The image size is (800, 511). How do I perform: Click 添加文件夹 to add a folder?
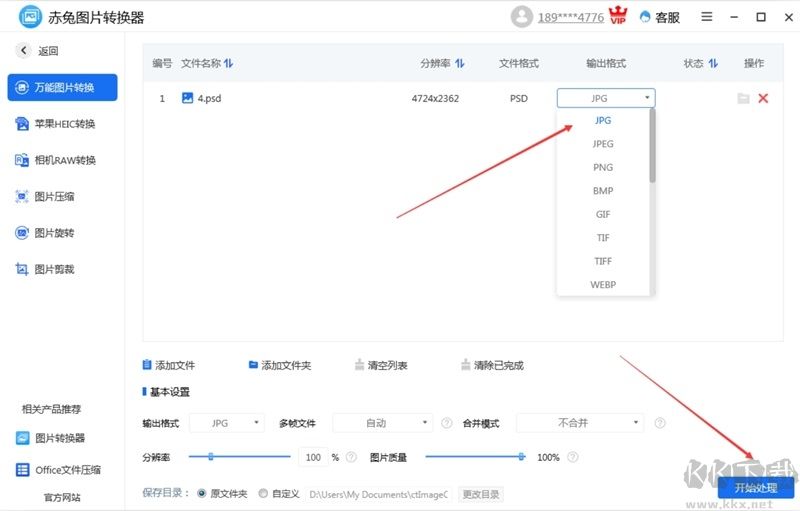tap(280, 365)
